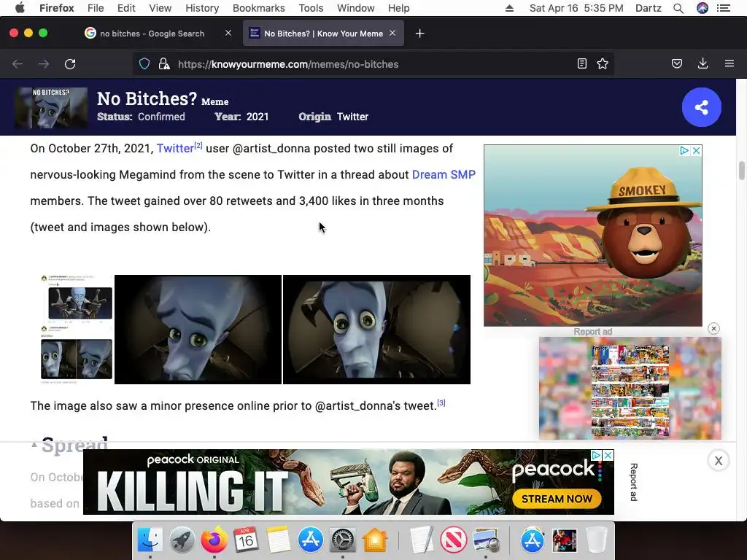Open the View menu
The width and height of the screenshot is (747, 560).
point(160,8)
